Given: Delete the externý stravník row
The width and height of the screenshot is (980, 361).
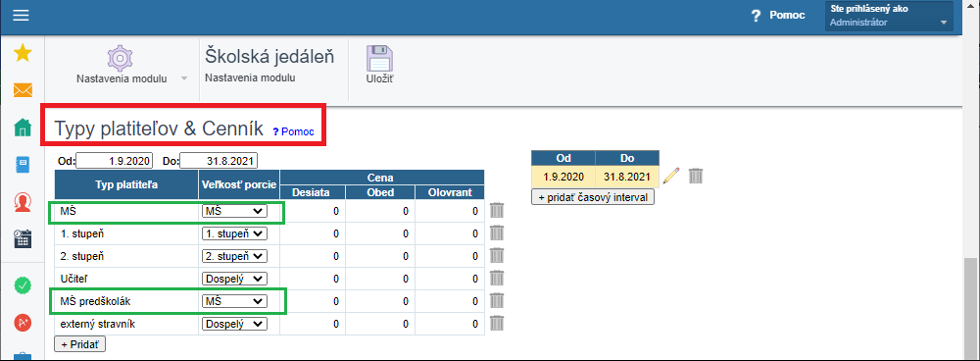Looking at the screenshot, I should tap(497, 323).
